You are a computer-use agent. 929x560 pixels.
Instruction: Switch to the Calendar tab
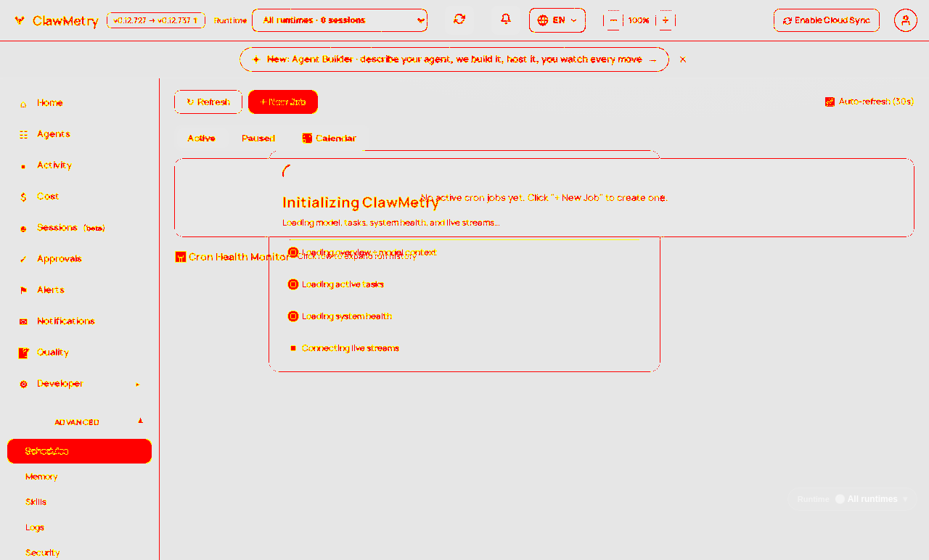click(x=330, y=139)
